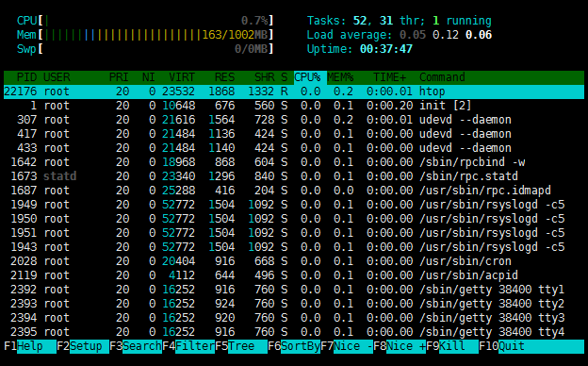Screen dimensions: 588x366
Task: Switch to F5 Tree view
Action: click(241, 346)
